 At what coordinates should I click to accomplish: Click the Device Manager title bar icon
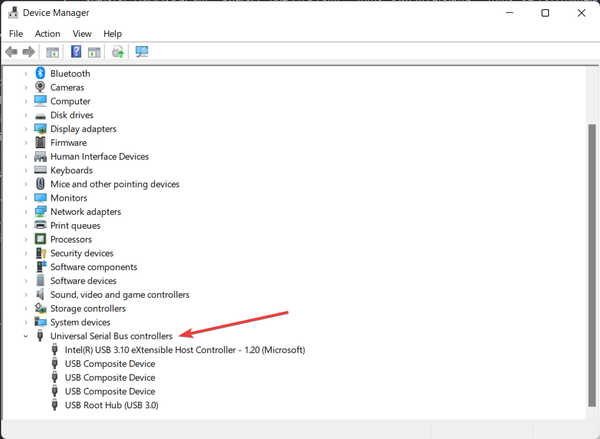pos(14,13)
